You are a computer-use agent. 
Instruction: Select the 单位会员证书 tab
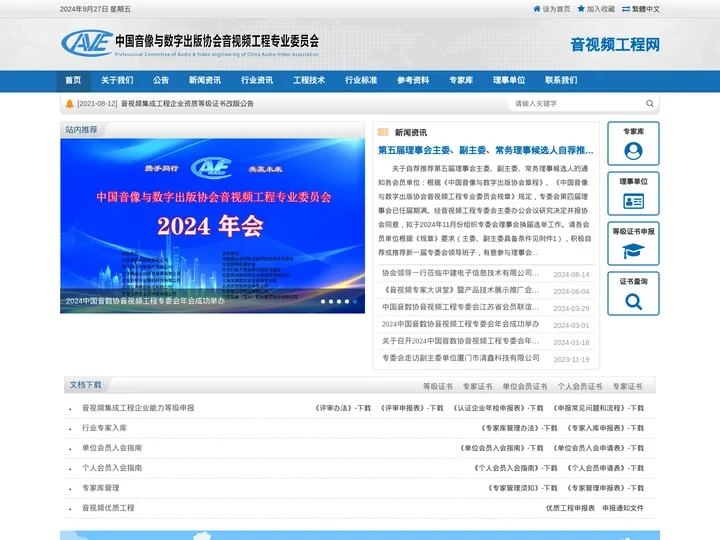(524, 387)
